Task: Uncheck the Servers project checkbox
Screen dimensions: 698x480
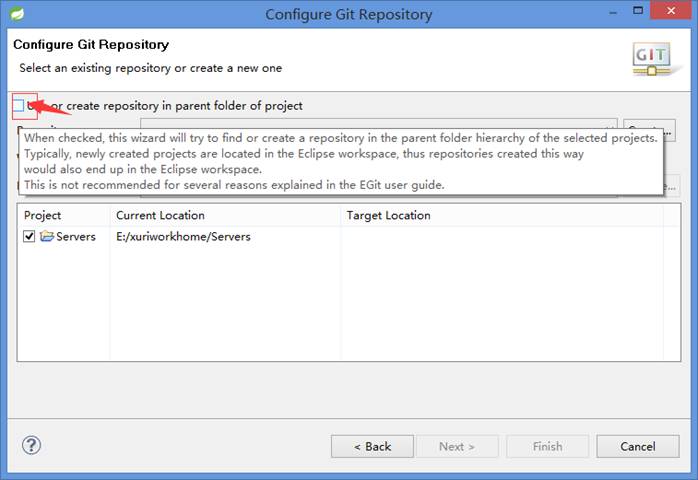Action: 29,236
